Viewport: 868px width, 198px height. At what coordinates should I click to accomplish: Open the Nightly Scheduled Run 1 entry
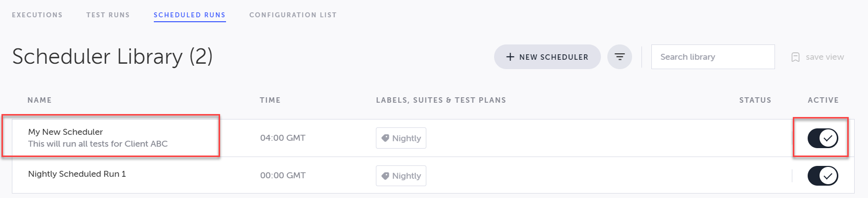(77, 174)
